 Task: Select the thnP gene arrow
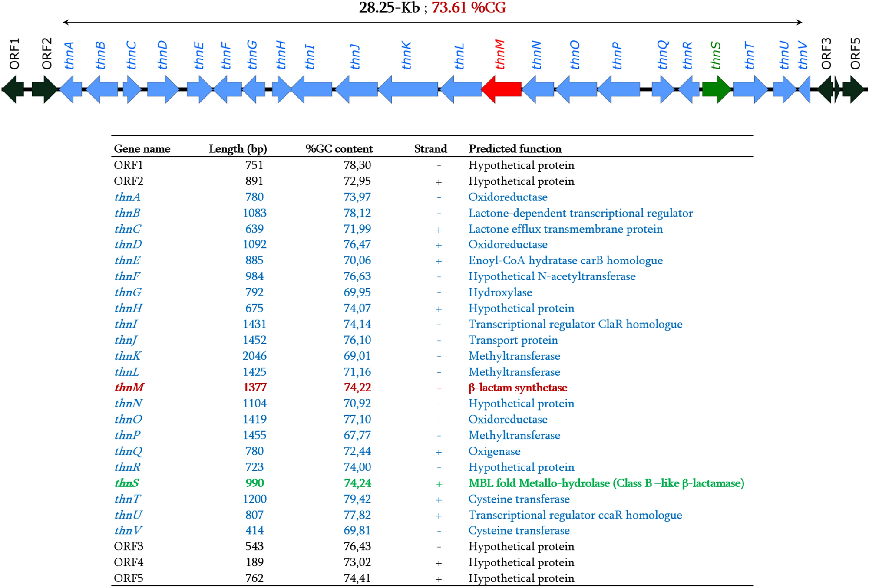[x=619, y=89]
